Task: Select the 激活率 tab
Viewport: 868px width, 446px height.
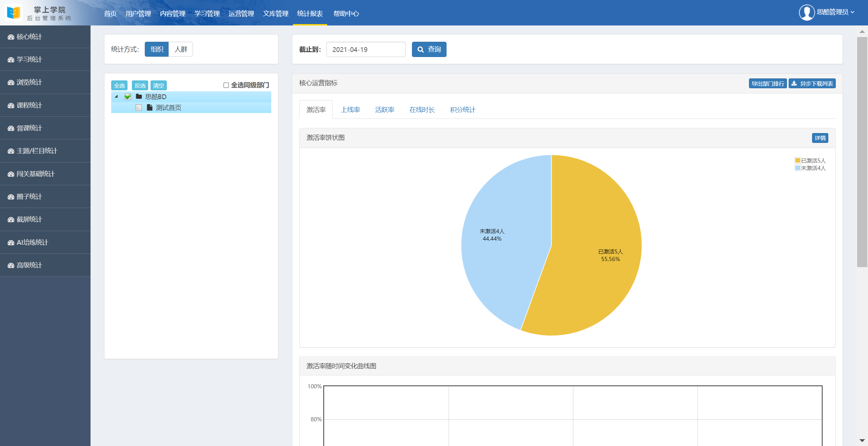Action: [x=316, y=110]
